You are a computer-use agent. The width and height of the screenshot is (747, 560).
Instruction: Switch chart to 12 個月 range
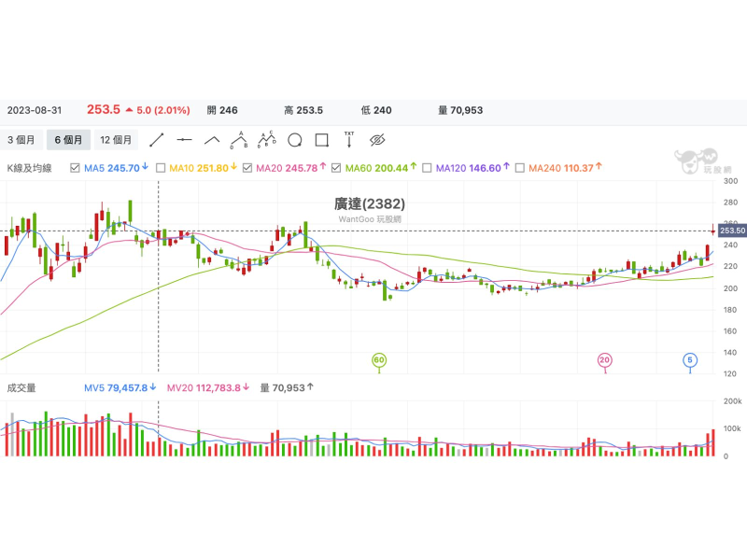[x=116, y=140]
